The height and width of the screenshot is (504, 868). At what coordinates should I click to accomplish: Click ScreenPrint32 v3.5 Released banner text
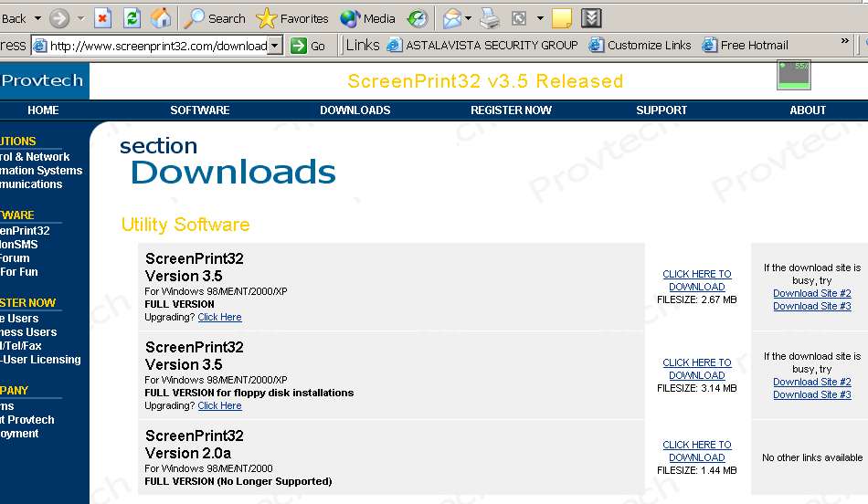click(485, 81)
